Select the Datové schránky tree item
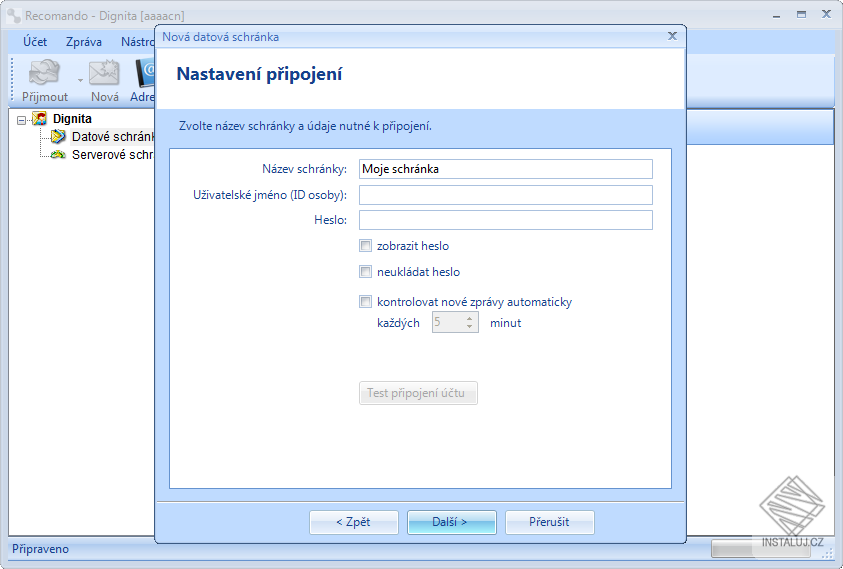Viewport: 843px width, 569px height. pos(112,137)
